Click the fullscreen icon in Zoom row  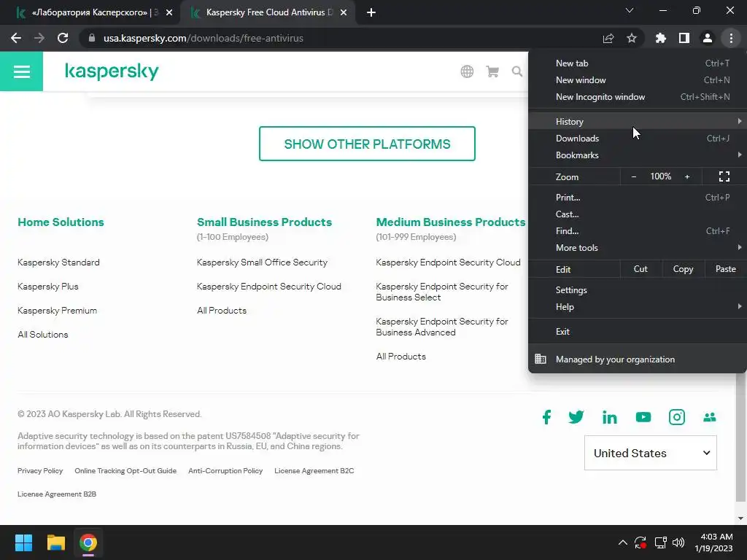pyautogui.click(x=724, y=176)
